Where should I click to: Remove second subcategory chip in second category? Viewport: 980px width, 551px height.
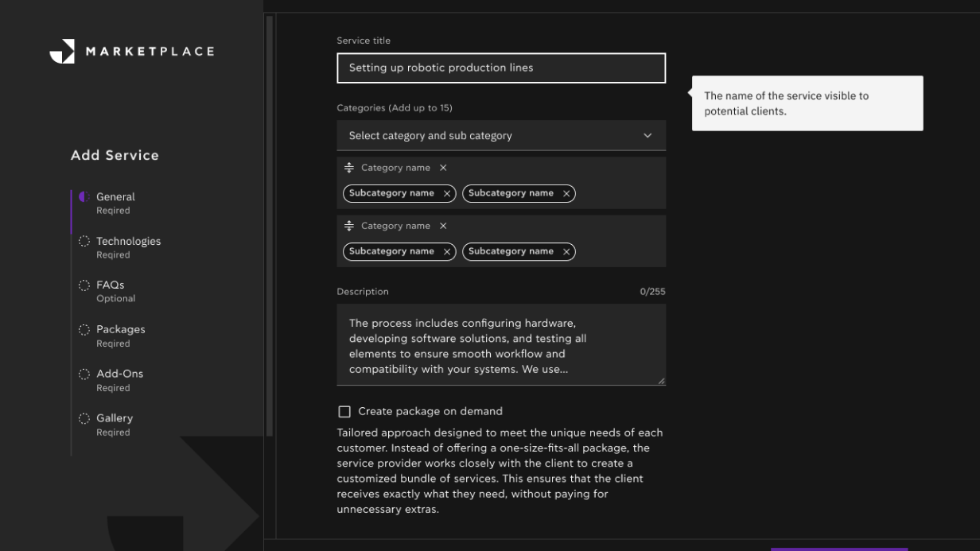pyautogui.click(x=566, y=251)
